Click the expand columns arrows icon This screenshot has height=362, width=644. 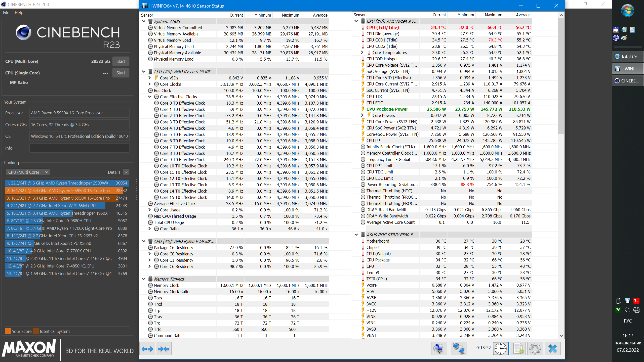147,349
